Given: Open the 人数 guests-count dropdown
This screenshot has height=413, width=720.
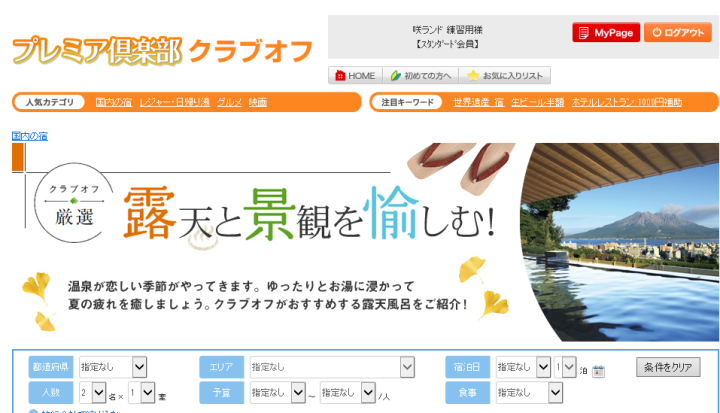Looking at the screenshot, I should coord(92,393).
